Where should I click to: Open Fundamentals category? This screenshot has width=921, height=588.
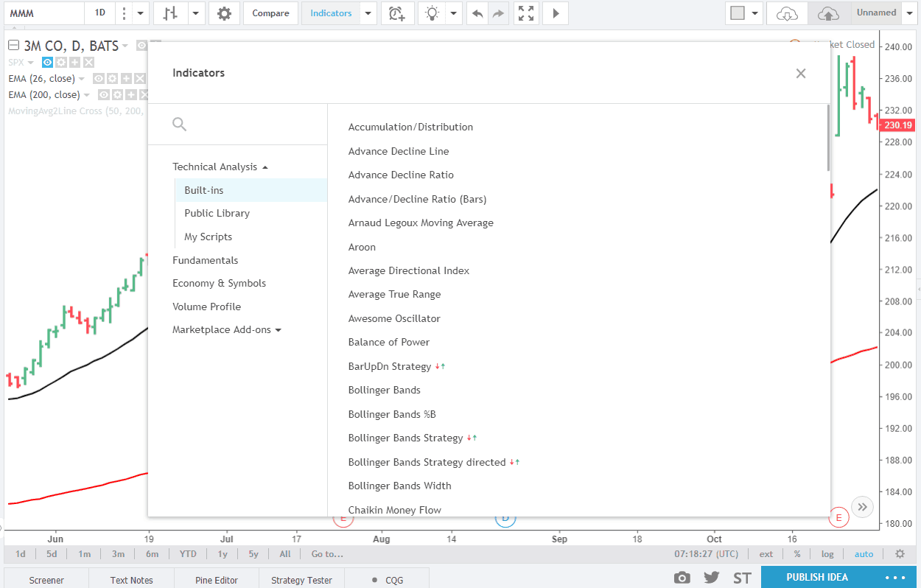(205, 260)
